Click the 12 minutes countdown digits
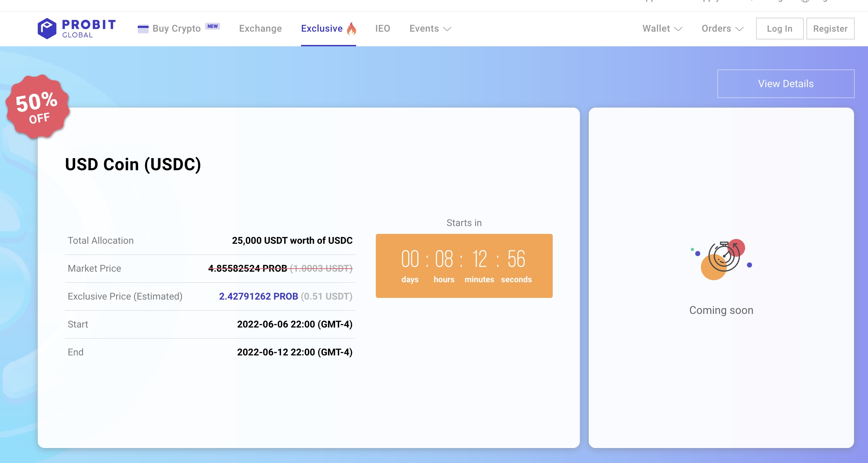Viewport: 868px width, 463px height. pyautogui.click(x=479, y=259)
